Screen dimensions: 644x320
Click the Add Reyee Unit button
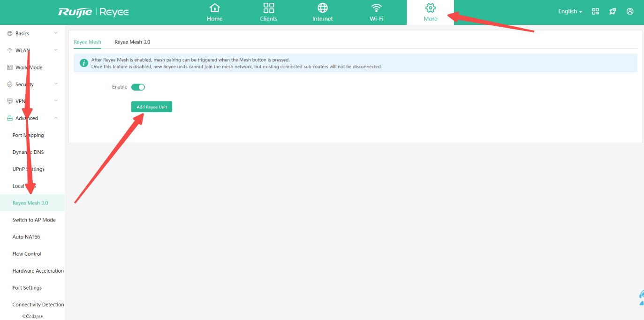[152, 107]
